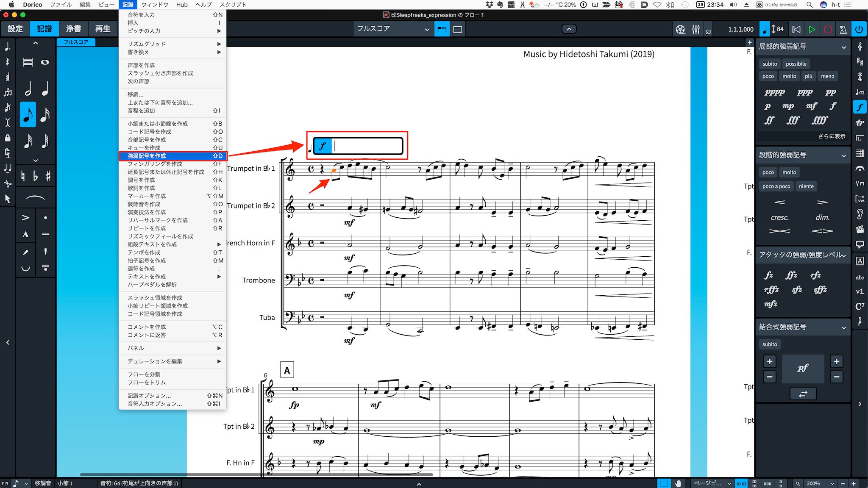
Task: Select the half note duration
Action: tap(28, 89)
